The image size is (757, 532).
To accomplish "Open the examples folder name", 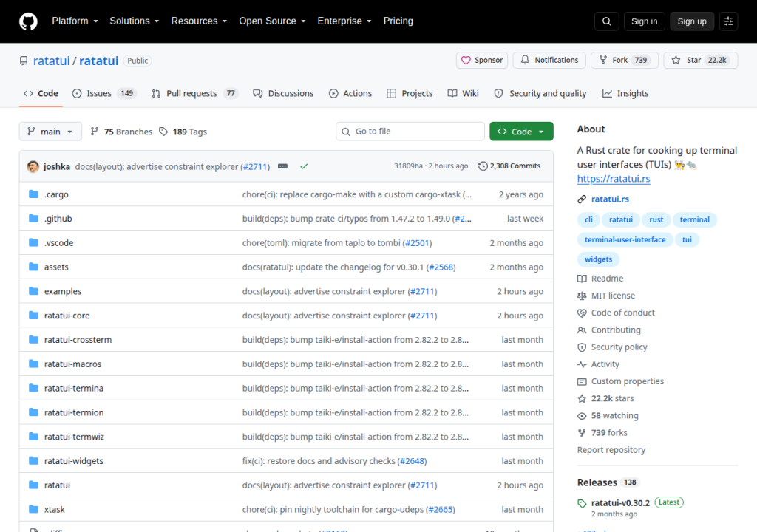I will pyautogui.click(x=63, y=291).
